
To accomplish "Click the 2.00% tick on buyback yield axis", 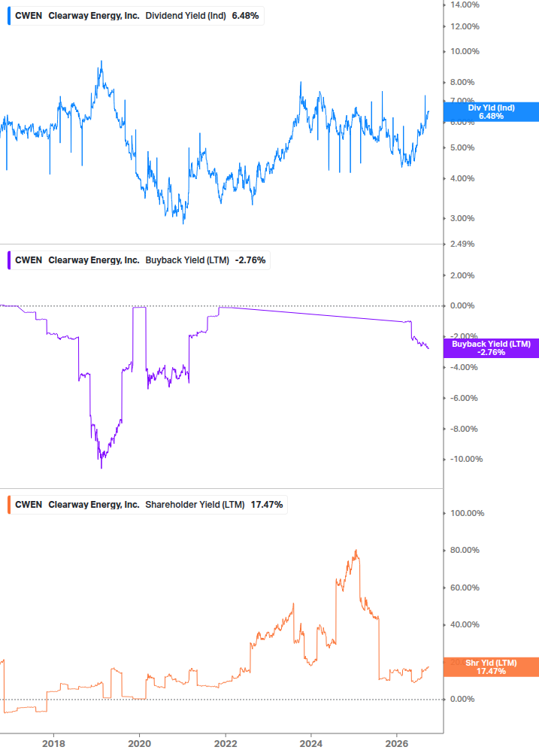I will click(x=462, y=275).
